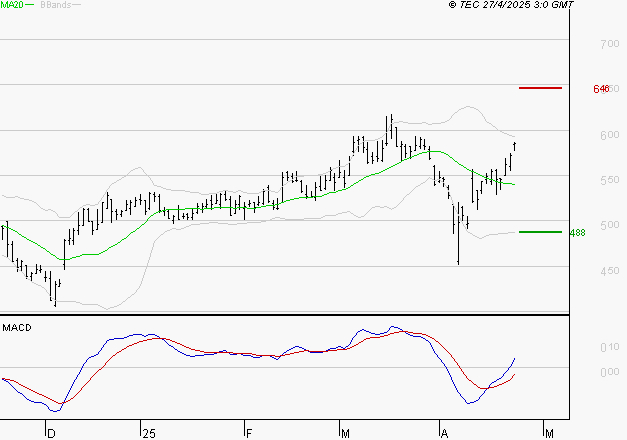Click the red resistance line at 646
The image size is (627, 440).
(540, 88)
